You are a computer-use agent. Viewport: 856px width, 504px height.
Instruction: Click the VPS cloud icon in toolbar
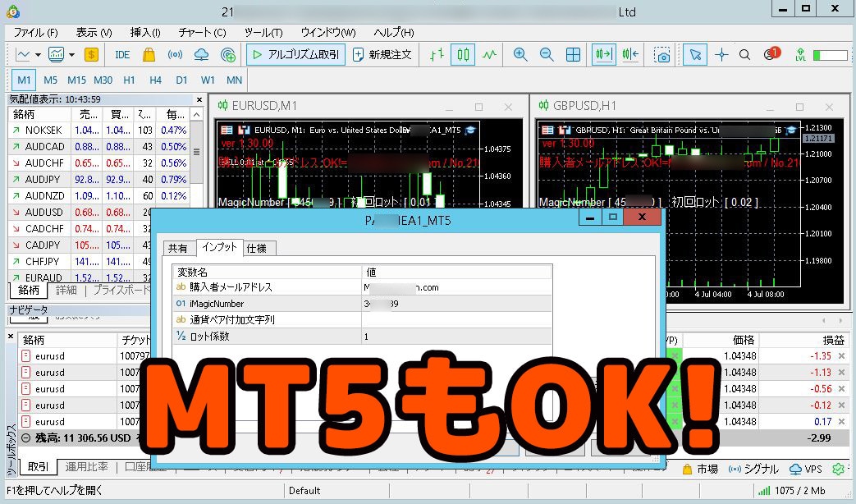[x=201, y=55]
